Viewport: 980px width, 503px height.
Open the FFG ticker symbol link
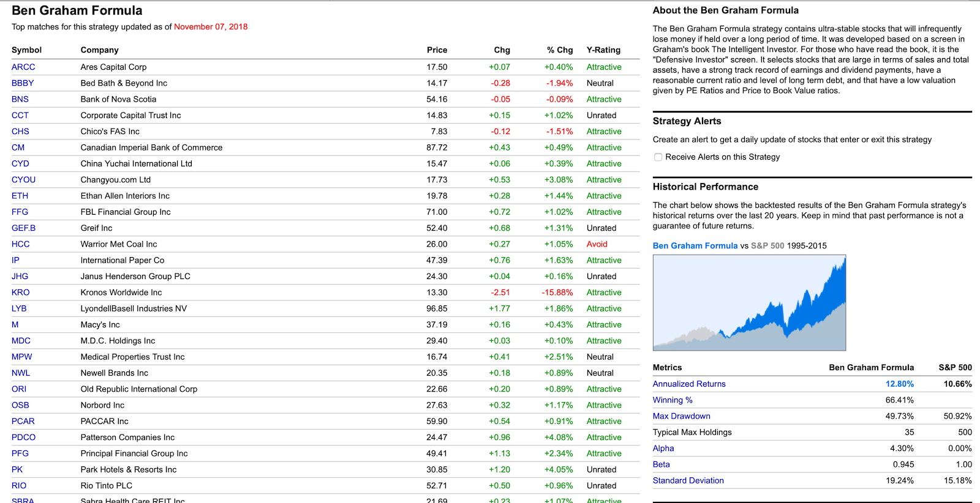click(x=20, y=212)
